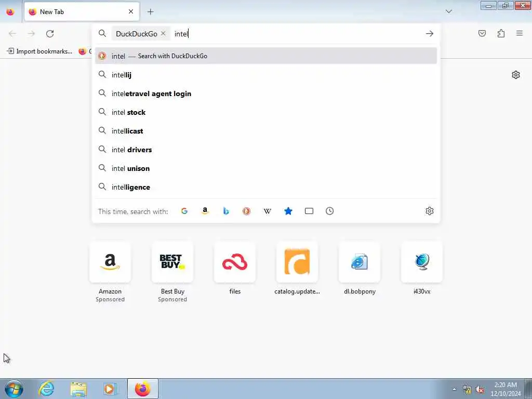Open the Extensions puzzle icon
532x399 pixels.
[501, 33]
